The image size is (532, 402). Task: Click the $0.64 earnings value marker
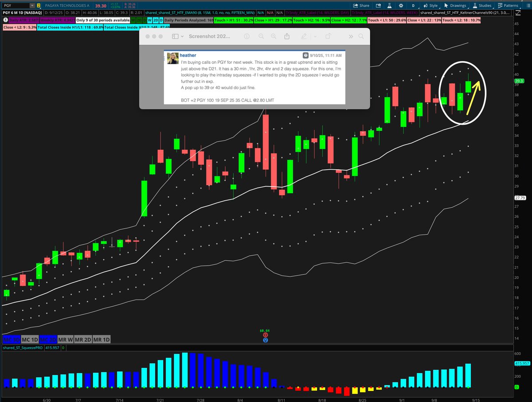[x=265, y=331]
